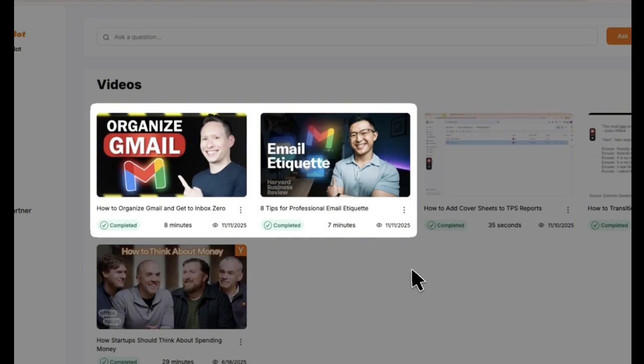The height and width of the screenshot is (364, 644).
Task: Open the kebab menu on the Organize Gmail video
Action: 240,210
